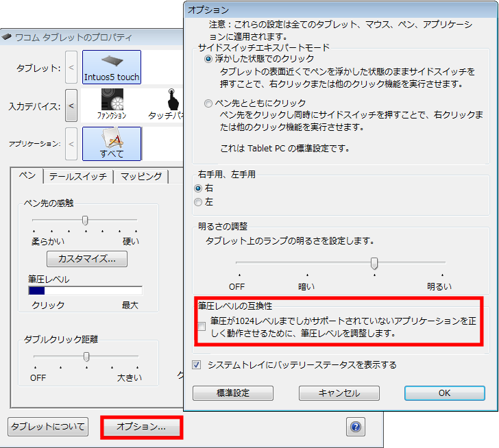Viewport: 499px width, 448px height.
Task: Switch to the テールスイッチ tab
Action: point(78,177)
